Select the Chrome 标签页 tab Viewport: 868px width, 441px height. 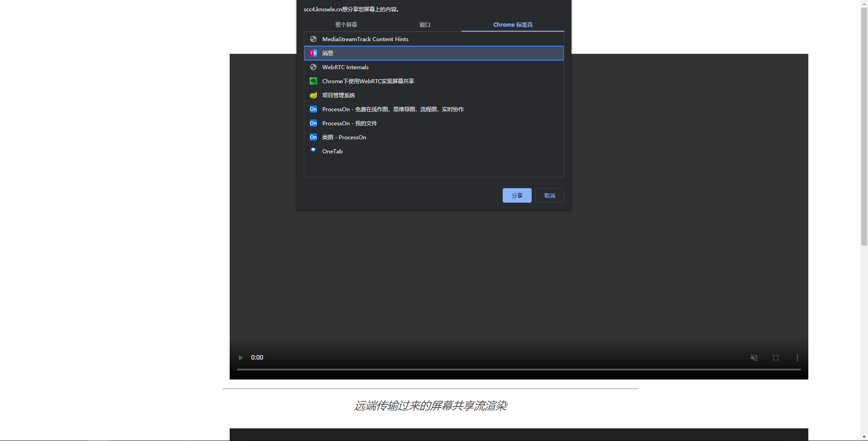pos(513,24)
